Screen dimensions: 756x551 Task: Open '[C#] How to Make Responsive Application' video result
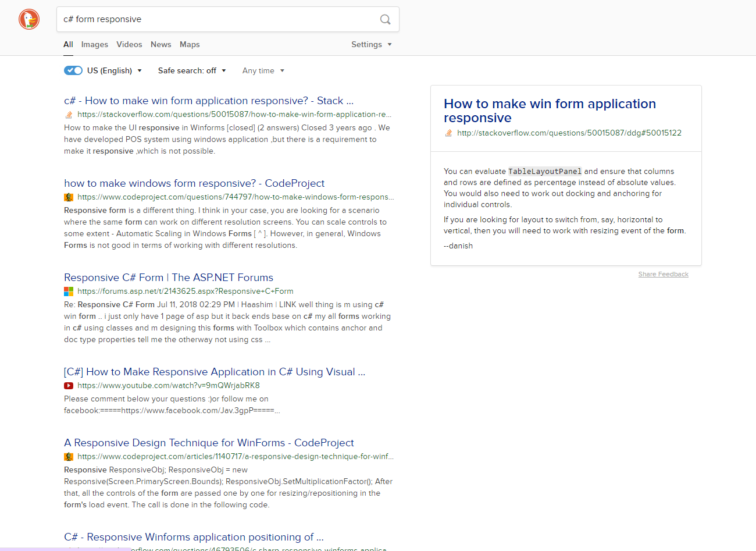215,372
